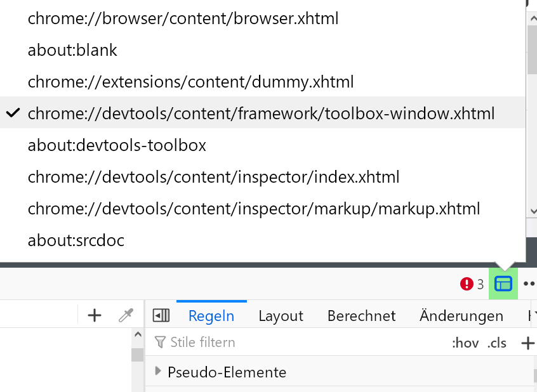Switch to the Regeln tab
Screen dimensions: 537x392
[211, 316]
